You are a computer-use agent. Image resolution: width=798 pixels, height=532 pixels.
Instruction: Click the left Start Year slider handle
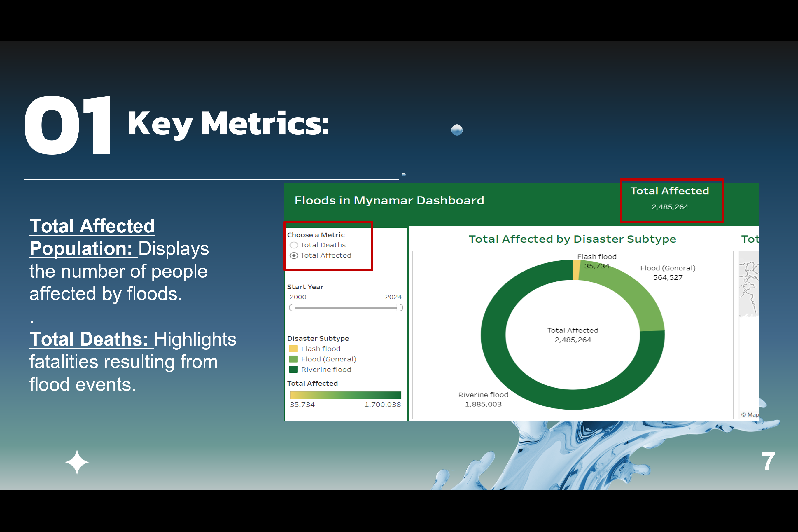[293, 308]
